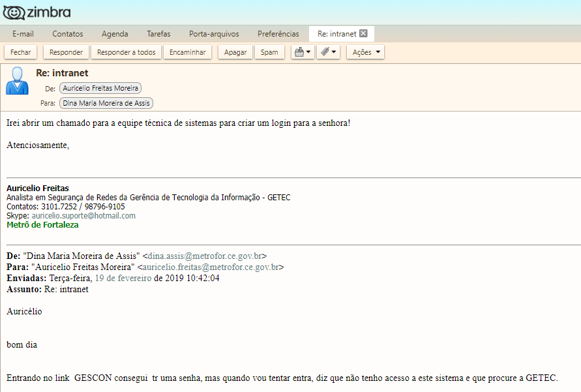Click the Fechar button
Image resolution: width=581 pixels, height=392 pixels.
[21, 52]
